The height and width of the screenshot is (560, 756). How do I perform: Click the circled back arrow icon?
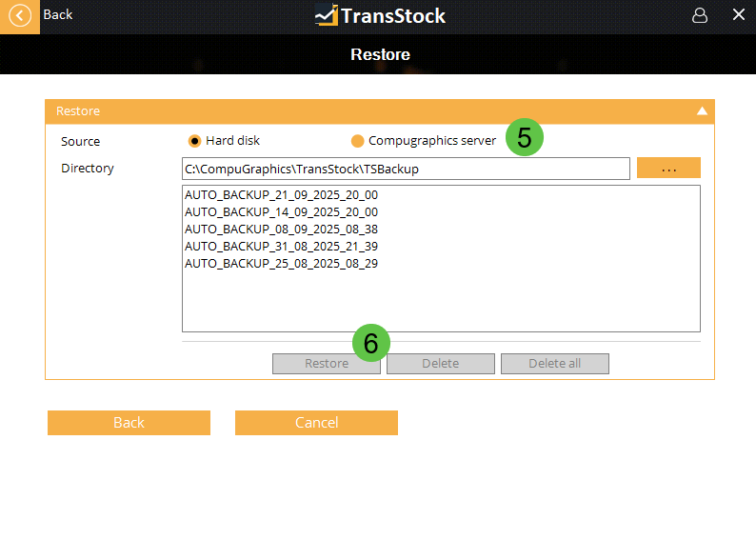click(x=20, y=16)
